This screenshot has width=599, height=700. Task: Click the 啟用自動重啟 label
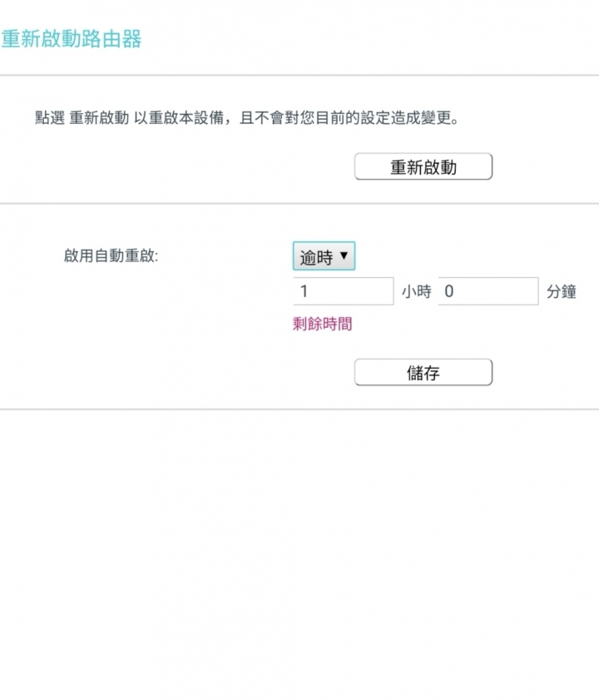tap(111, 256)
